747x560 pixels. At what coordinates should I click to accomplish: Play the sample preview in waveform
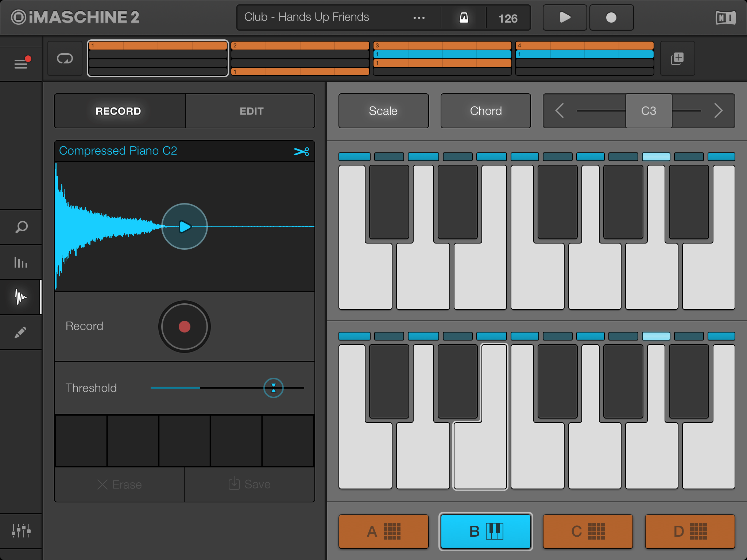185,226
